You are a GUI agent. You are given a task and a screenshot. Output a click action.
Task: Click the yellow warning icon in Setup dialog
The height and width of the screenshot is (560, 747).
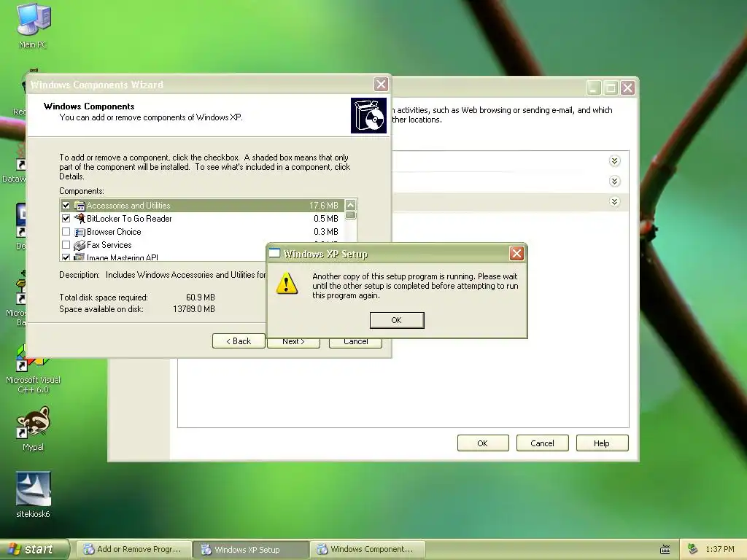point(287,284)
